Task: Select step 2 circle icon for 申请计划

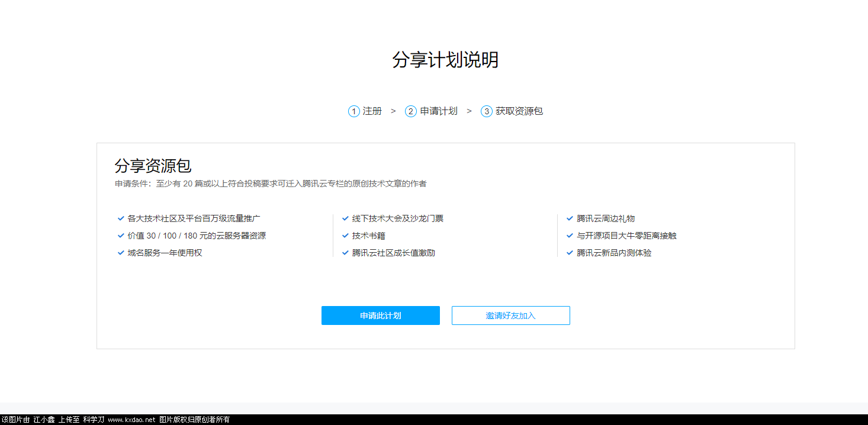Action: (x=411, y=111)
